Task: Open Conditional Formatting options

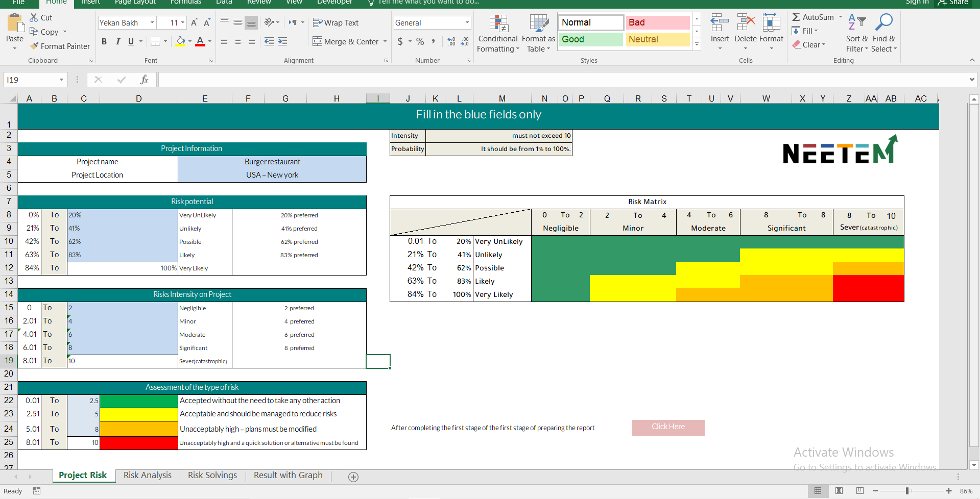Action: coord(497,33)
